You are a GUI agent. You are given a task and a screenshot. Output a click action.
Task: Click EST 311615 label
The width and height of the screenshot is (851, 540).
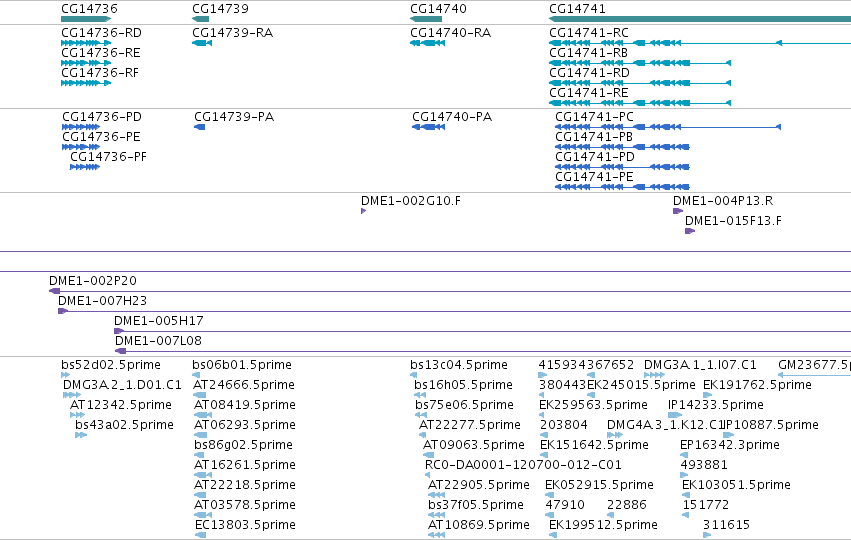(x=726, y=525)
